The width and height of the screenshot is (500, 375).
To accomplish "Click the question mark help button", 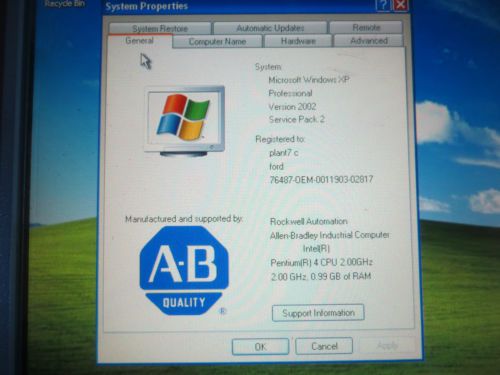I will point(383,5).
